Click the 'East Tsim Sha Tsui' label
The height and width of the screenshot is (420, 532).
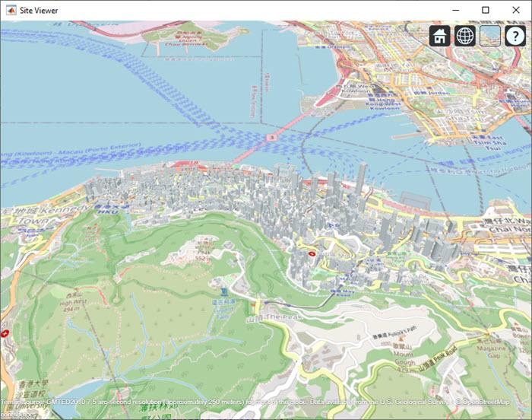pos(489,143)
